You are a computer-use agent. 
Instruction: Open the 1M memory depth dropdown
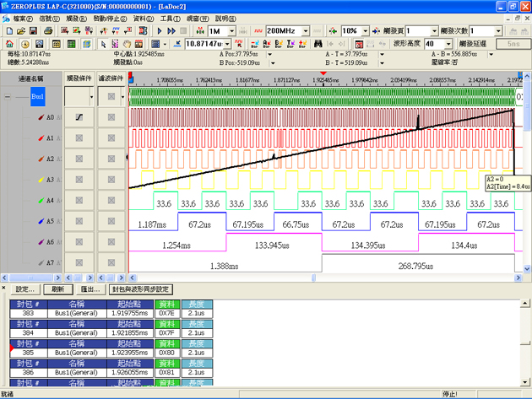point(233,31)
